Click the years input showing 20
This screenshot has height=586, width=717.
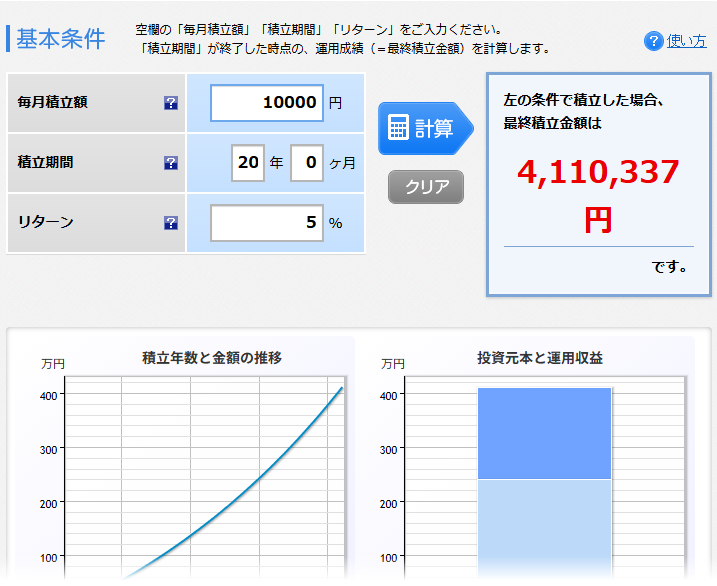(248, 162)
